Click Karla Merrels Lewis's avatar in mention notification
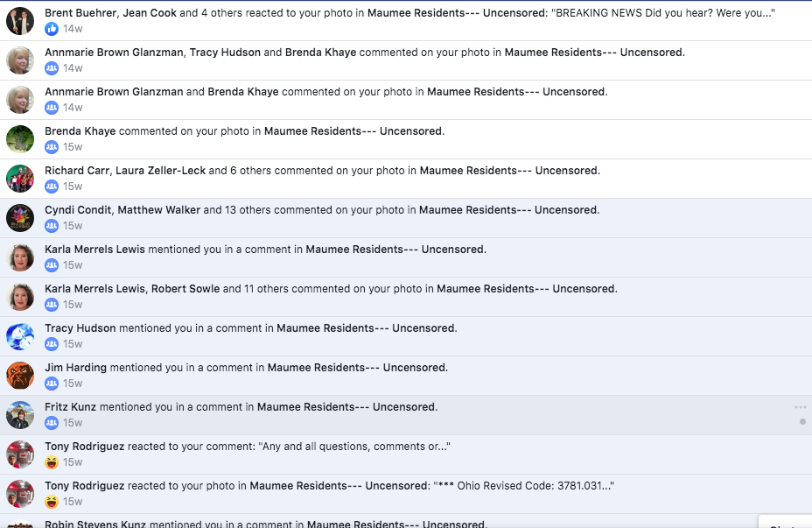812x528 pixels. tap(20, 257)
